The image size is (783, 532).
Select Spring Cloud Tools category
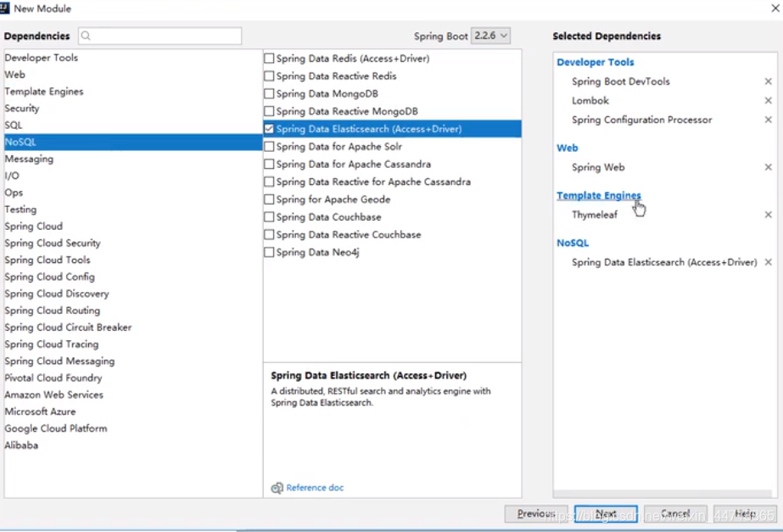[133, 260]
